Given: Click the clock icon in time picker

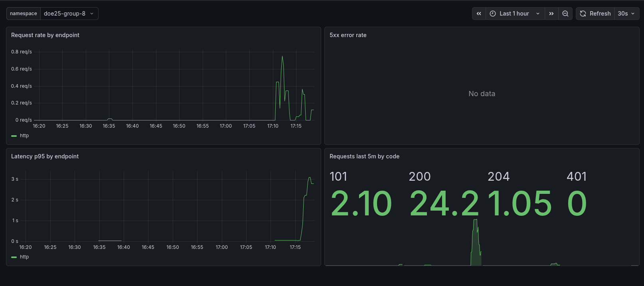Looking at the screenshot, I should [493, 14].
